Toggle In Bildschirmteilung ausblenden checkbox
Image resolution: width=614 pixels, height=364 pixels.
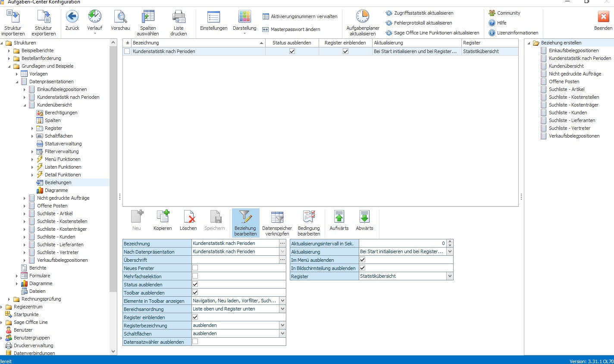pyautogui.click(x=362, y=268)
